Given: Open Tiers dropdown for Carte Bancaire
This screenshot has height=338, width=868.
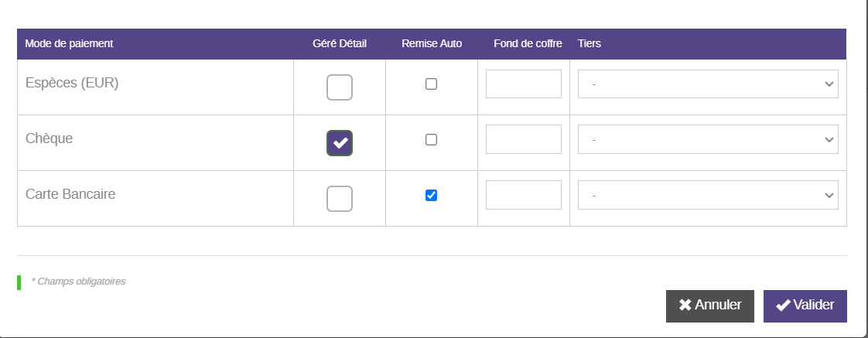Looking at the screenshot, I should point(708,195).
